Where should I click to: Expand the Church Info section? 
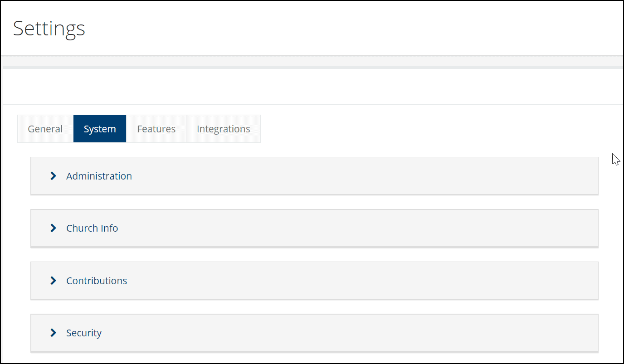tap(314, 228)
